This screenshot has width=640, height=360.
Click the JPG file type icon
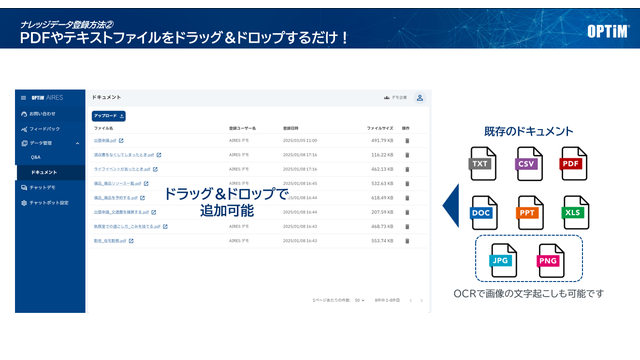coord(503,260)
